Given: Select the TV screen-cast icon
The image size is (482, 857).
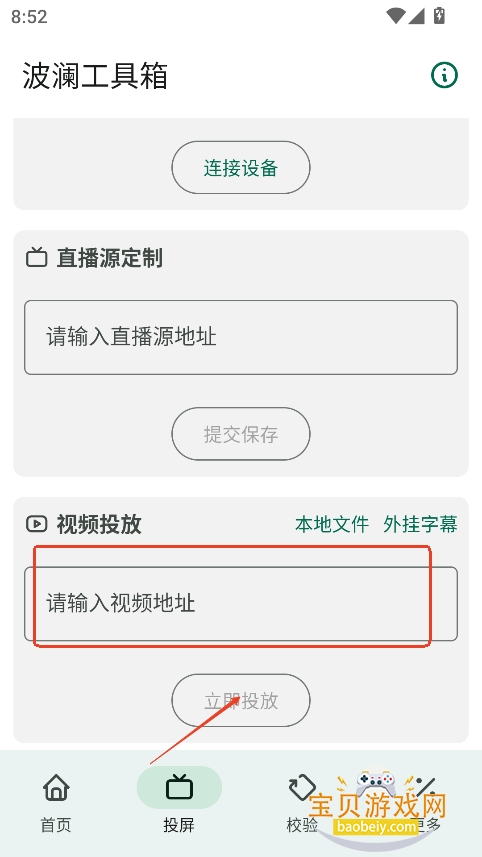Looking at the screenshot, I should (179, 788).
